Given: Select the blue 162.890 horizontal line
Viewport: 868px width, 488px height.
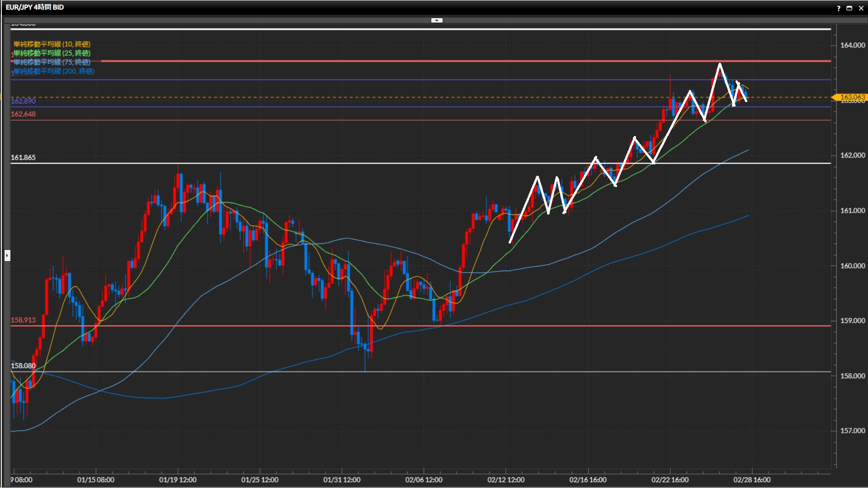Looking at the screenshot, I should click(x=316, y=107).
